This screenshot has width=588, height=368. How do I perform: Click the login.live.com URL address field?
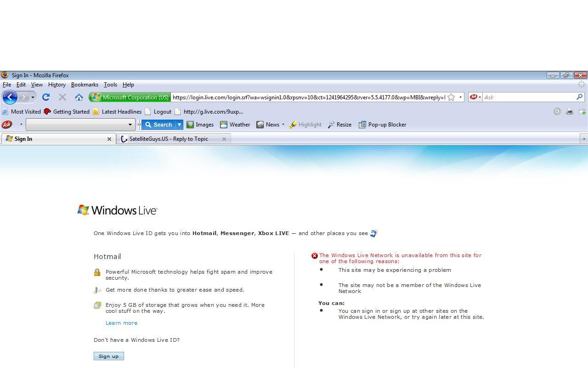click(x=308, y=97)
